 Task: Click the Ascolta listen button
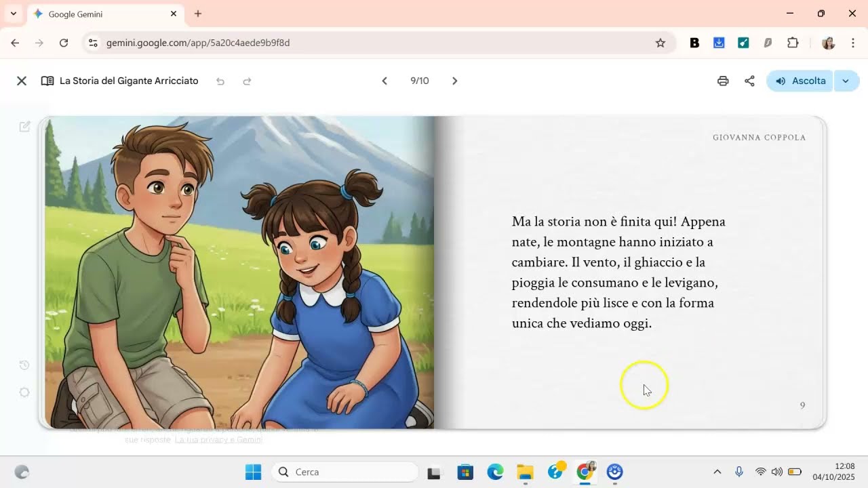[800, 81]
